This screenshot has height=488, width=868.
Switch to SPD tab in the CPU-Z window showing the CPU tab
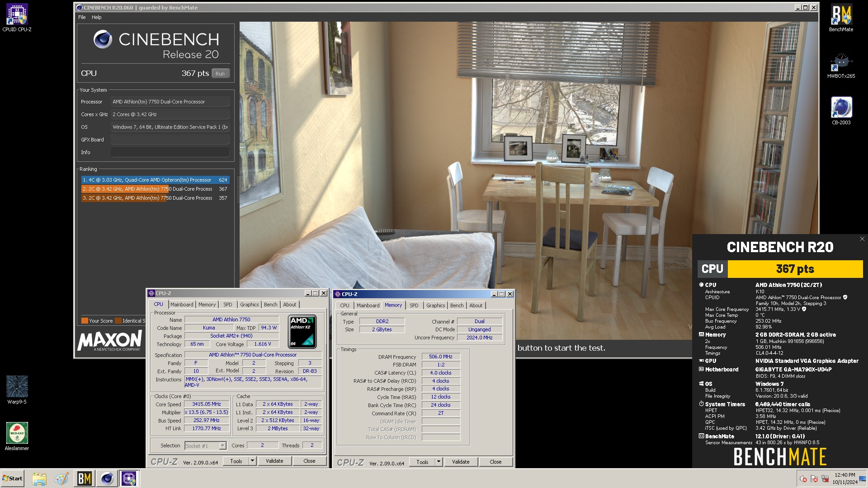[228, 305]
